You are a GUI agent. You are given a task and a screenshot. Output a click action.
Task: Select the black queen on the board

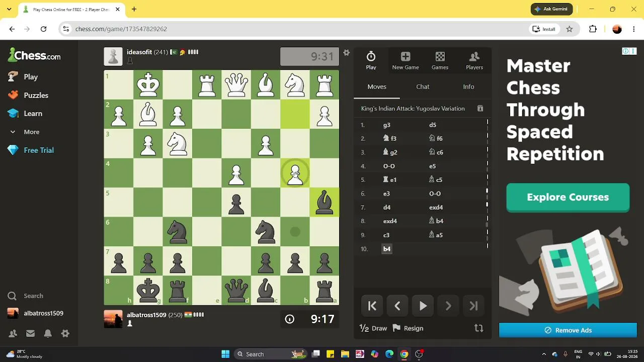[236, 291]
